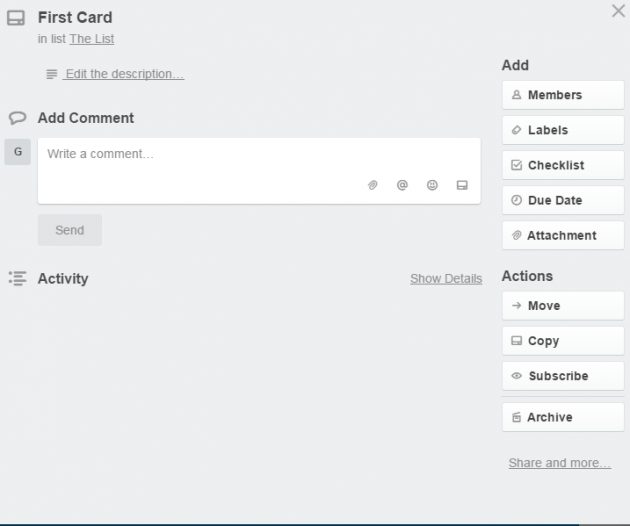
Task: Click the mention @ icon in comment box
Action: click(402, 185)
